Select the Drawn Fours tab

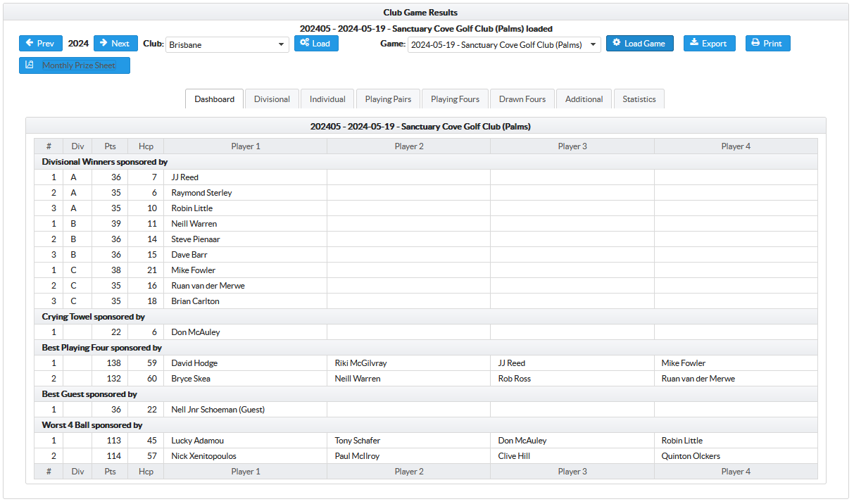click(x=522, y=99)
